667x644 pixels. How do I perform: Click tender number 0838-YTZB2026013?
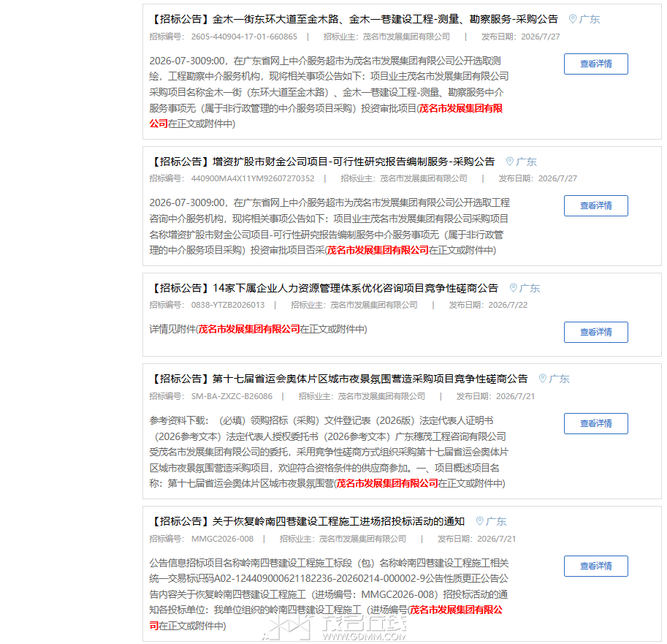point(228,305)
